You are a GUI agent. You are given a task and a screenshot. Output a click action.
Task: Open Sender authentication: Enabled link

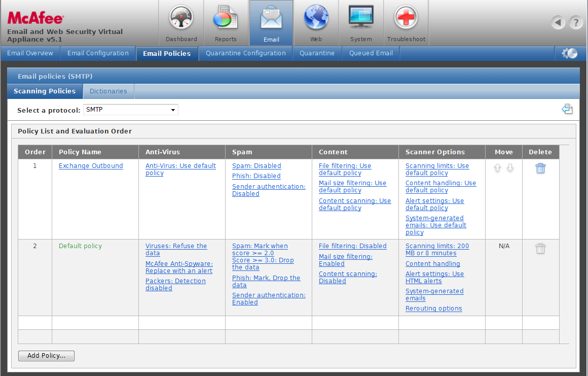(x=269, y=299)
